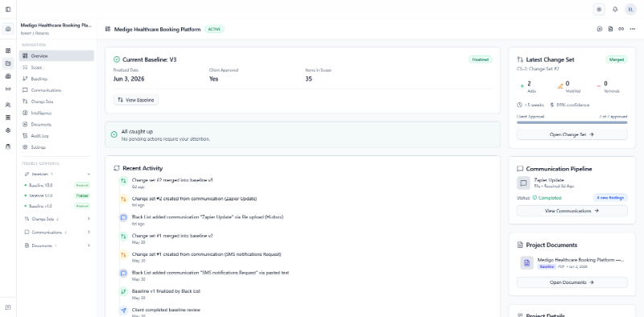Open the table list icon in the left rail
The width and height of the screenshot is (644, 317).
point(8,117)
